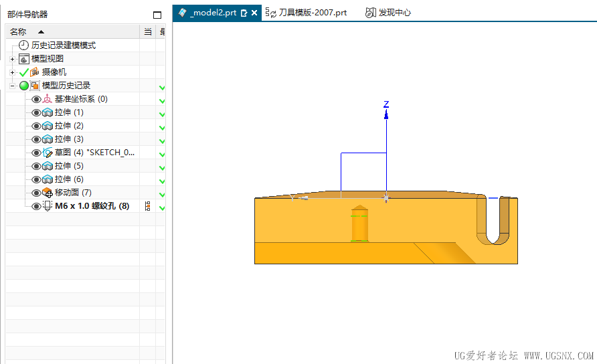Screen dimensions: 597x364
Task: Switch to the 刀具模版-2007.prt tab
Action: pos(307,13)
